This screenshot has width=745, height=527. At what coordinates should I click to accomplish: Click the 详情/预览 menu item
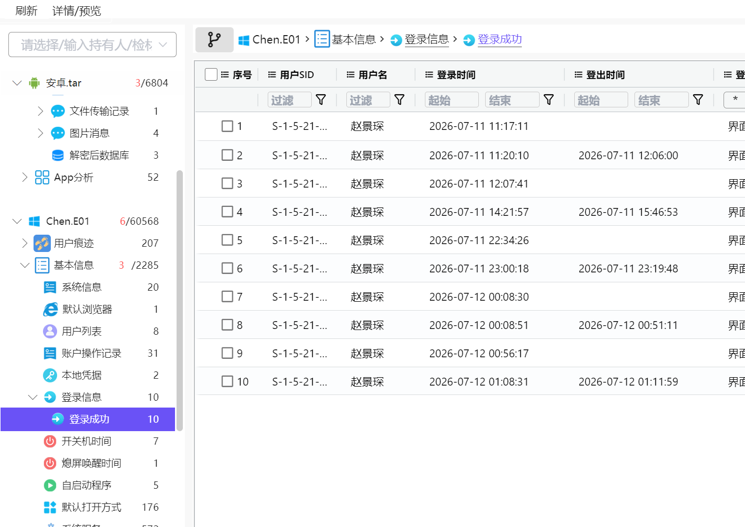pyautogui.click(x=76, y=10)
